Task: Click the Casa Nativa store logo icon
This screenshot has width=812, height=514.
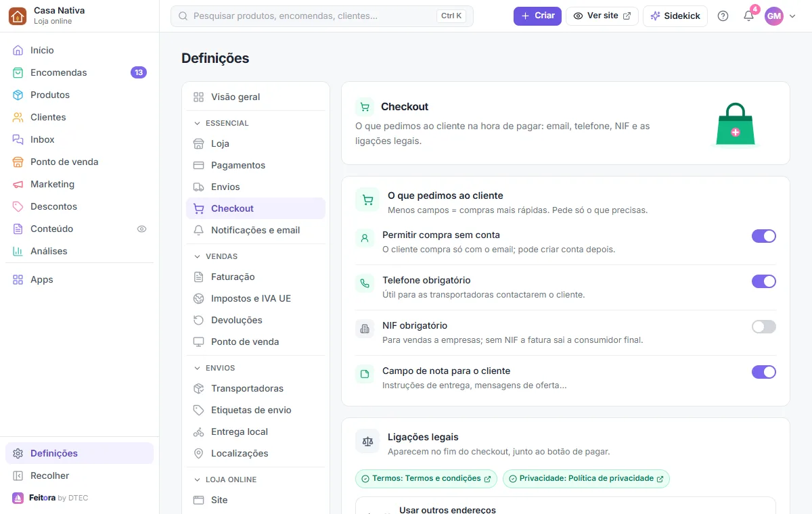Action: point(18,16)
